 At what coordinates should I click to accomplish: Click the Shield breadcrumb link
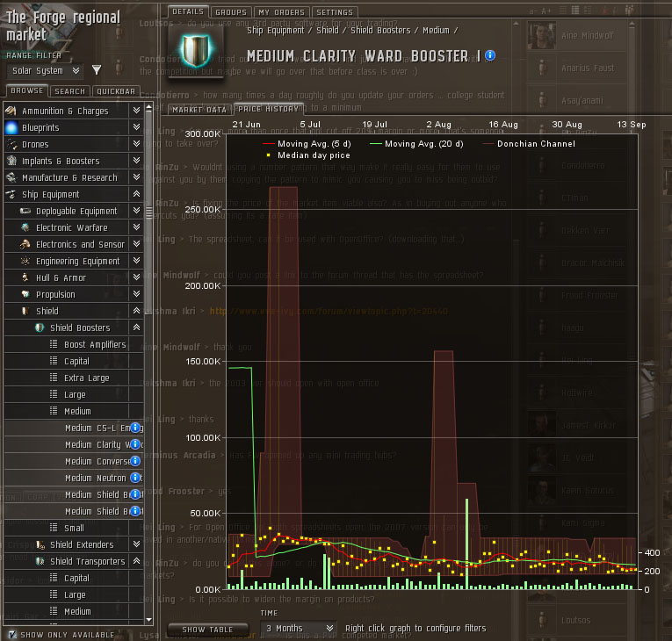coord(328,31)
